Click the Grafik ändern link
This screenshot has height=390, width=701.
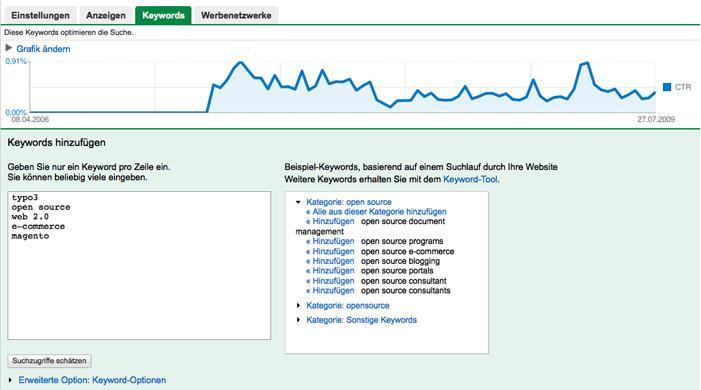point(43,49)
